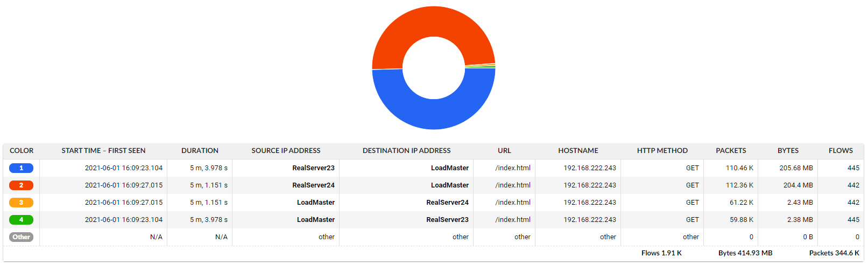Sort by Destination IP Address header
This screenshot has height=264, width=868.
pos(406,151)
